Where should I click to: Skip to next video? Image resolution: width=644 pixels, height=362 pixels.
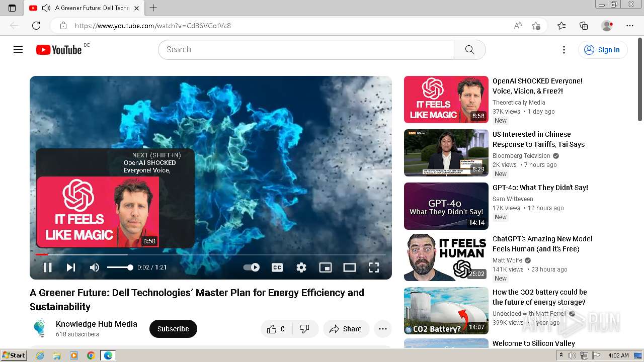[71, 267]
